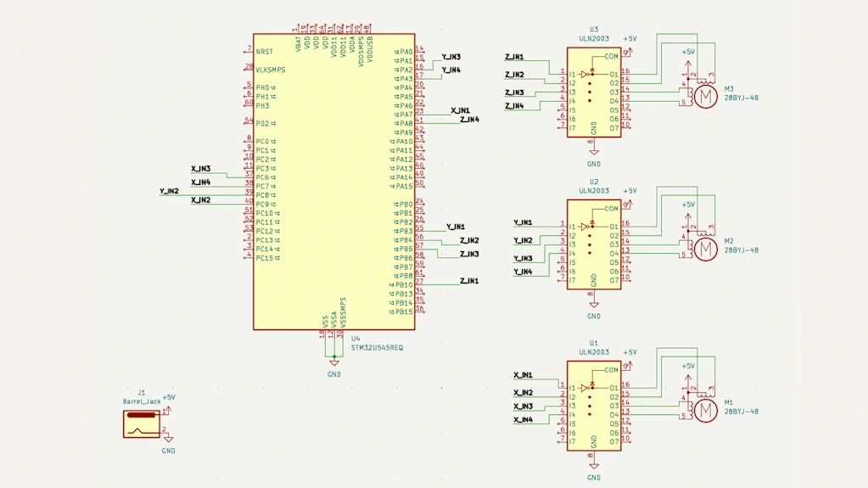Click the Y_IN2 net label at pin PC8

tap(170, 192)
